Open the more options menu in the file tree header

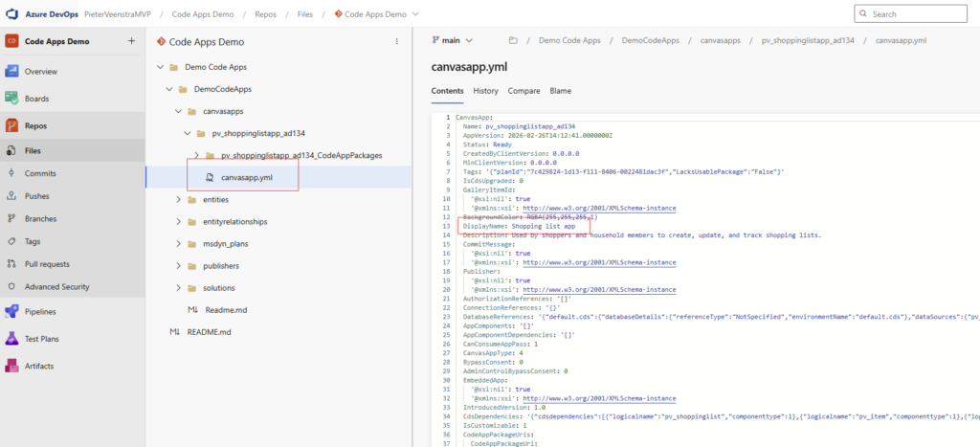(396, 42)
